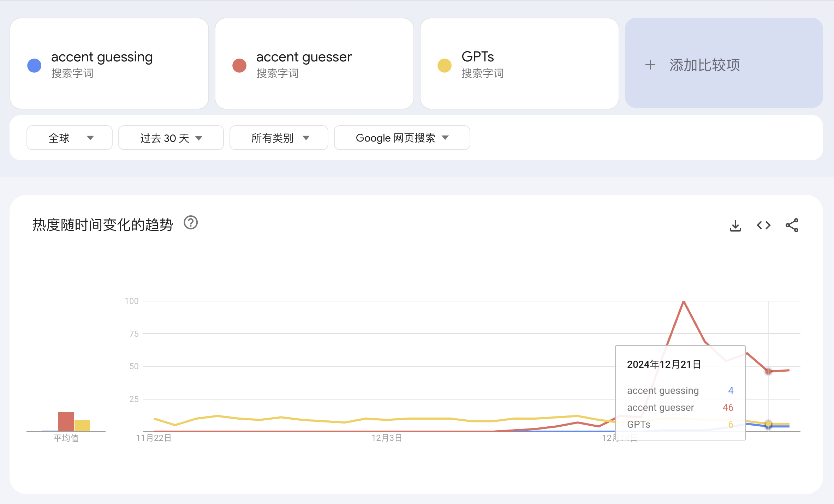This screenshot has width=834, height=504.
Task: Edit the accent guesser search term card
Action: [314, 64]
